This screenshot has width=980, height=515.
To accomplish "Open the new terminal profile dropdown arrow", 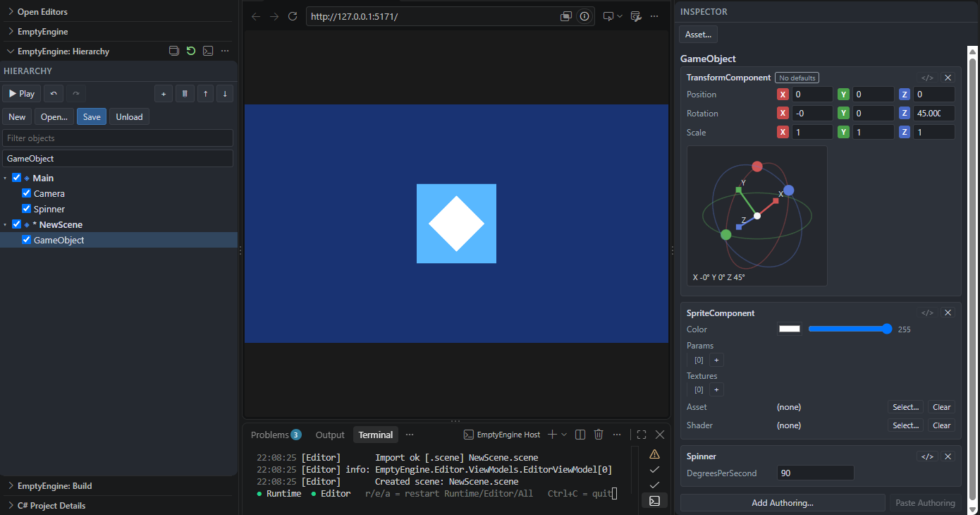I will [564, 435].
